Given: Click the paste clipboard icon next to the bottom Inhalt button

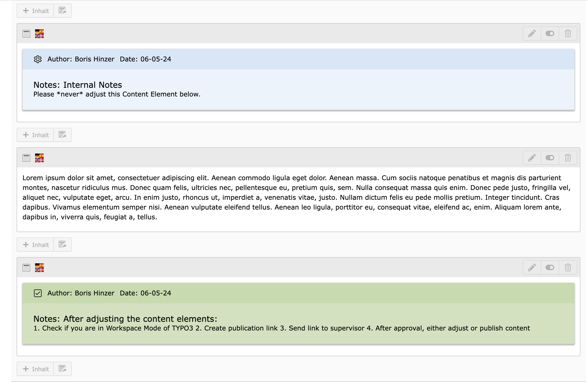Looking at the screenshot, I should 62,369.
